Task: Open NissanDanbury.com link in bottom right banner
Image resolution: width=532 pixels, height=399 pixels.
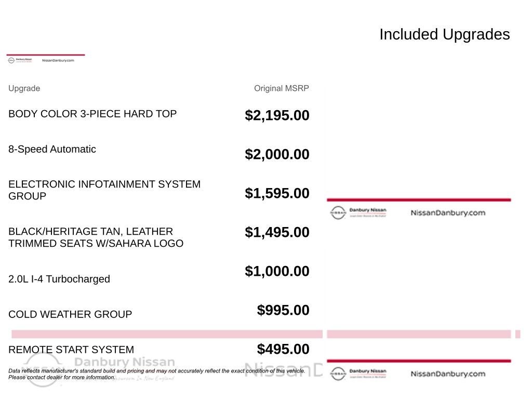Action: [448, 374]
